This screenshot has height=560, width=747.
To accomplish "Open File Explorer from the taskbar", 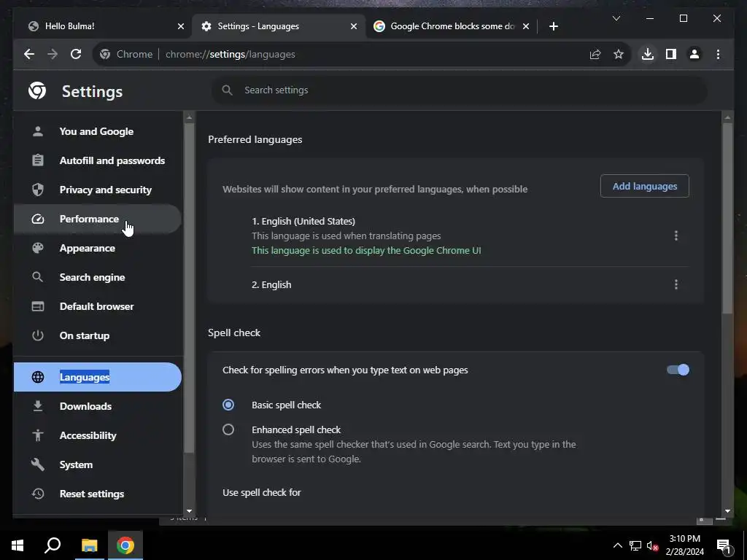I will point(89,545).
